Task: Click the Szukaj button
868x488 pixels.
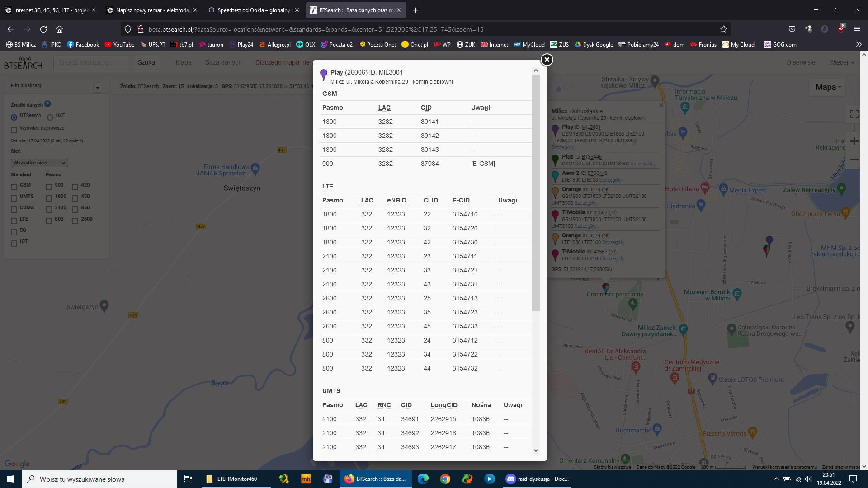Action: pos(147,62)
